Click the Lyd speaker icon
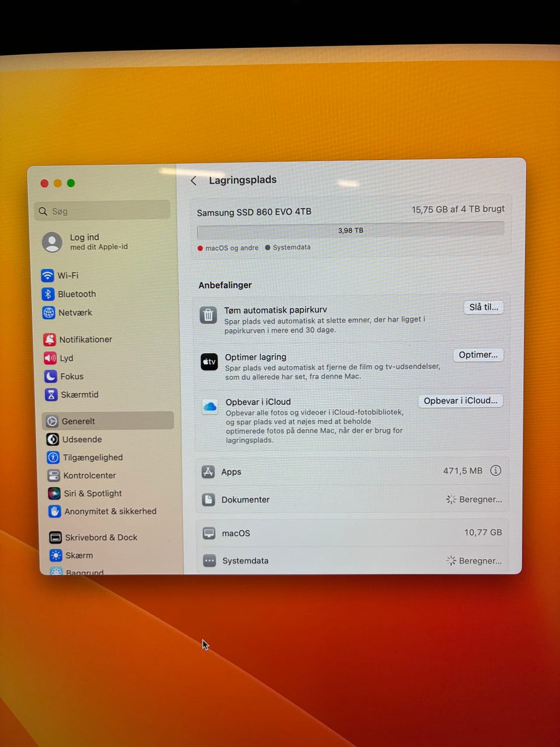This screenshot has height=747, width=560. pyautogui.click(x=50, y=358)
